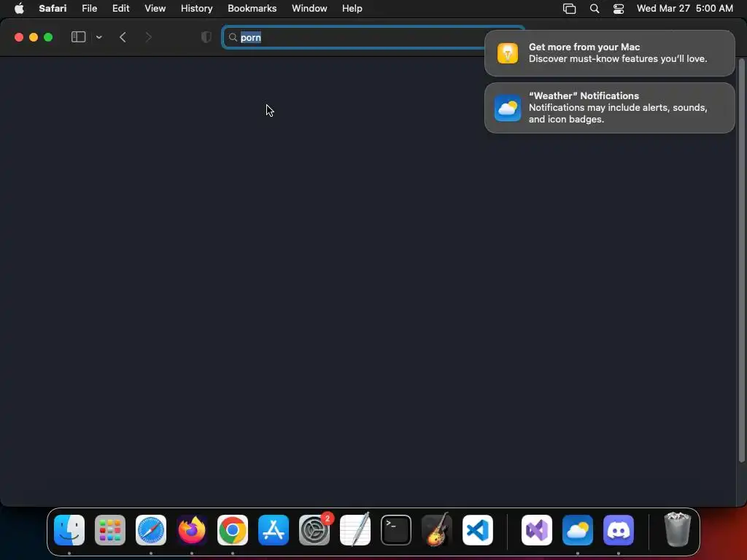Click the magnifier icon in the address bar

point(233,37)
